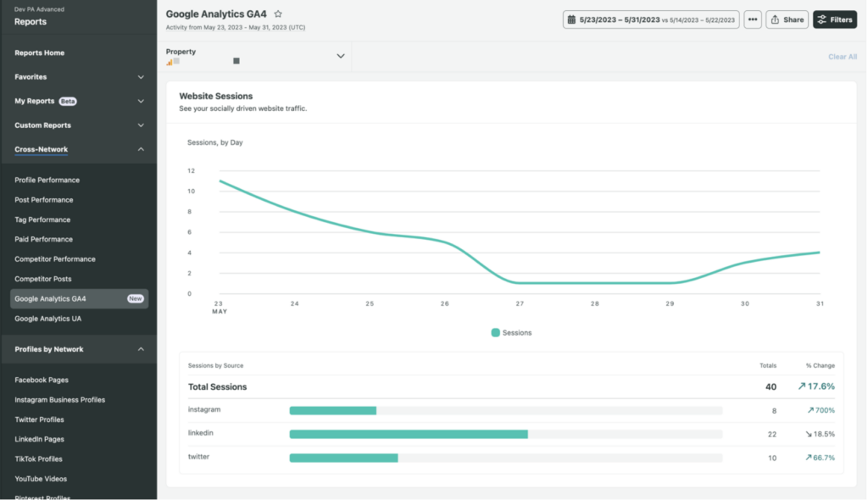The image size is (868, 500).
Task: Open the more options ellipsis menu
Action: click(x=753, y=19)
